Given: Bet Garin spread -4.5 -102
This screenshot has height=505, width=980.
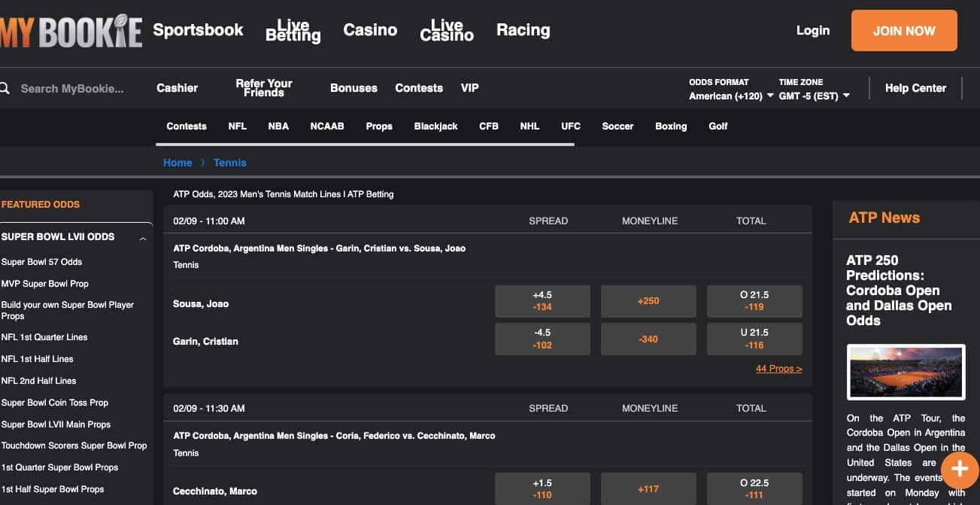Looking at the screenshot, I should 542,339.
